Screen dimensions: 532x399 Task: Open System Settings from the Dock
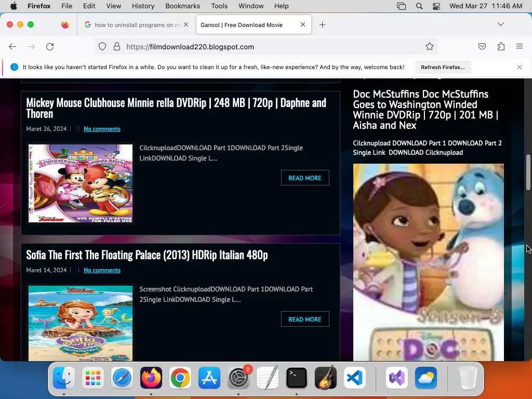pos(238,378)
